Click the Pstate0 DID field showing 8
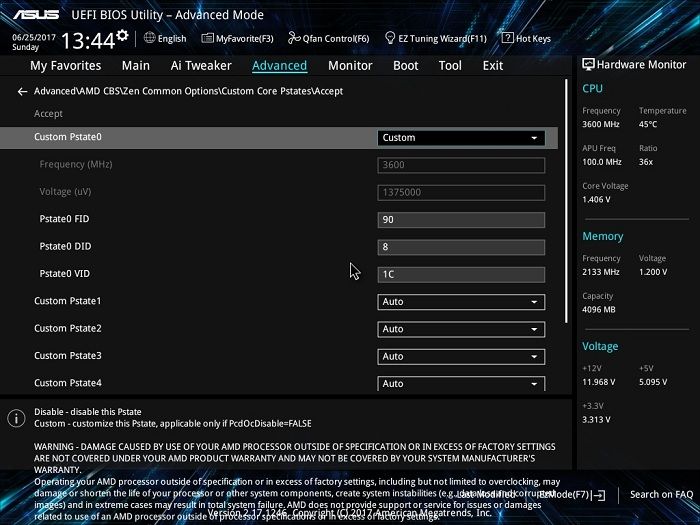The height and width of the screenshot is (525, 700). click(x=461, y=247)
